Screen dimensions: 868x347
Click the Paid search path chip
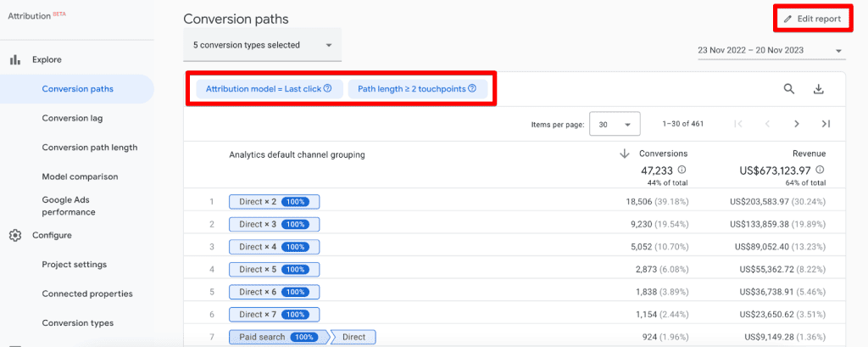coord(278,337)
